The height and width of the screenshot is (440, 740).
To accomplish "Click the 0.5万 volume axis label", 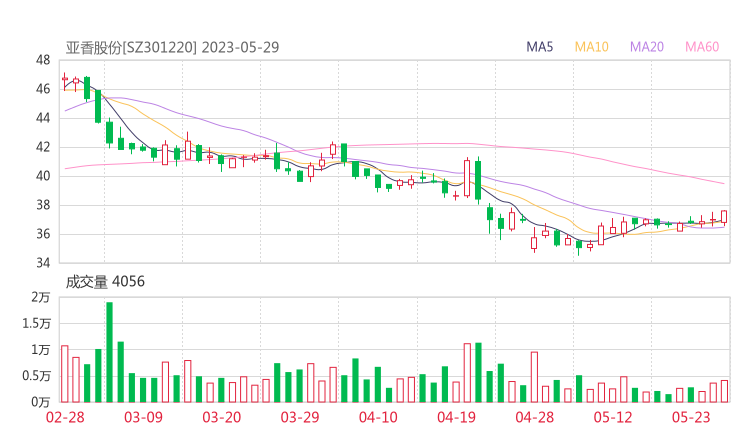I will tap(36, 376).
